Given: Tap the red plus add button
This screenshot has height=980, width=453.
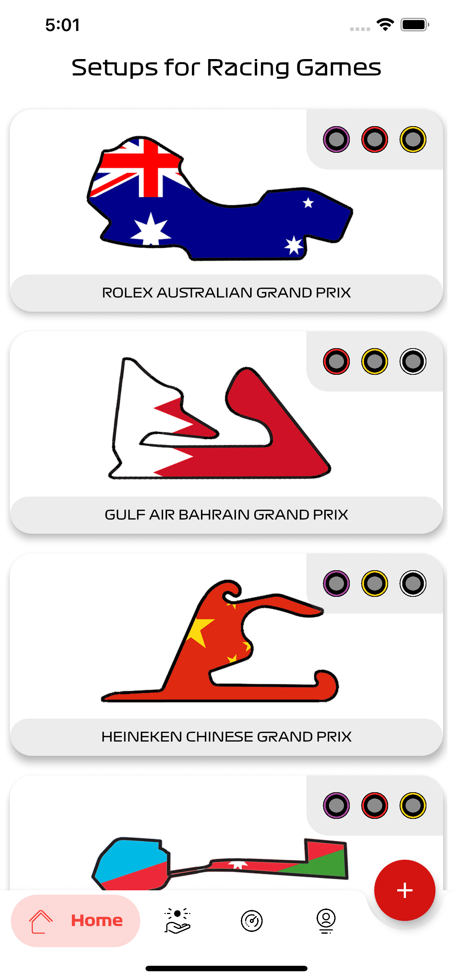Looking at the screenshot, I should 404,890.
